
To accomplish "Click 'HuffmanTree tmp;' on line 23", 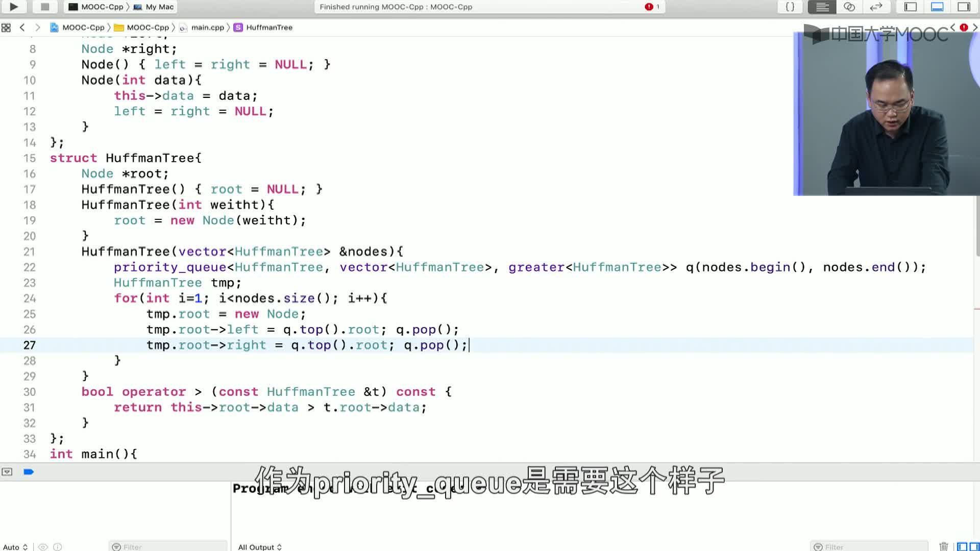I will [178, 283].
